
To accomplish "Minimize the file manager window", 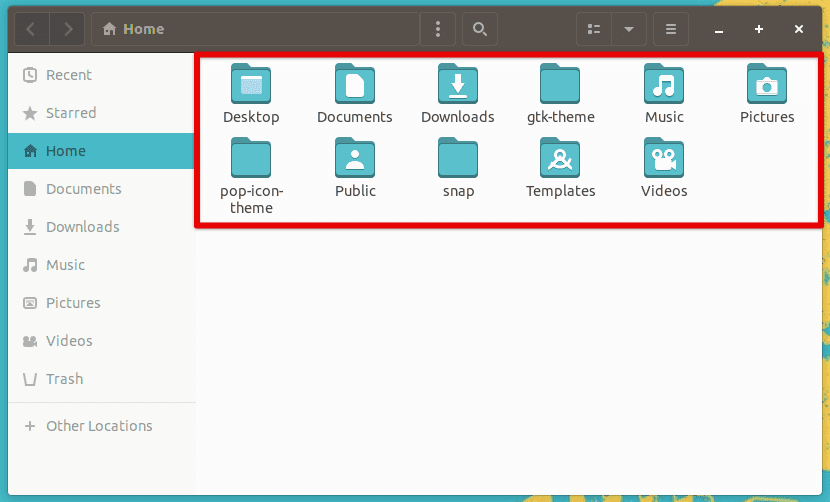I will tap(718, 29).
